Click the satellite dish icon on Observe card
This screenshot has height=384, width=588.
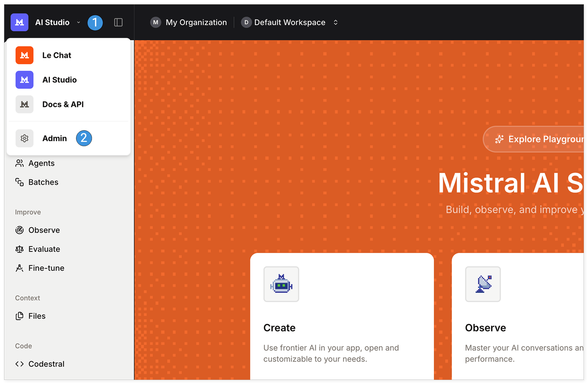point(483,284)
